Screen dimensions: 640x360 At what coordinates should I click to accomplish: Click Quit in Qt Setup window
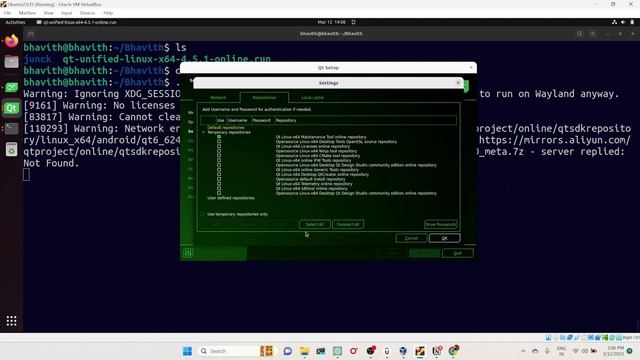(458, 253)
